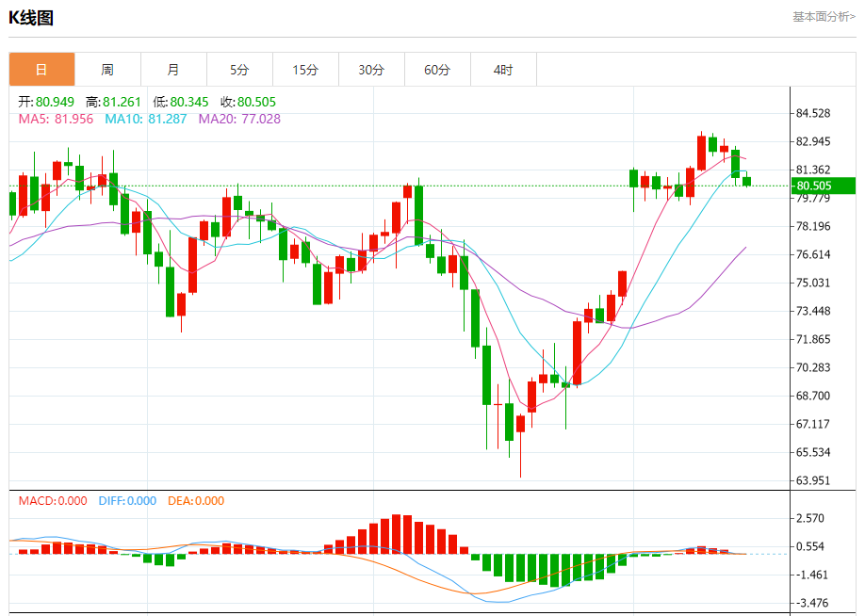Switch to the 月 monthly tab

tap(173, 70)
